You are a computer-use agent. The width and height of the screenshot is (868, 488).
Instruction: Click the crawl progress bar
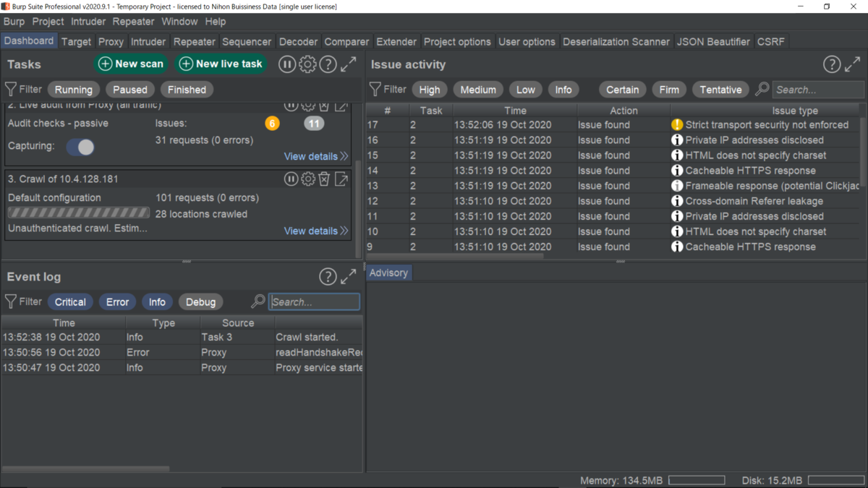tap(79, 213)
